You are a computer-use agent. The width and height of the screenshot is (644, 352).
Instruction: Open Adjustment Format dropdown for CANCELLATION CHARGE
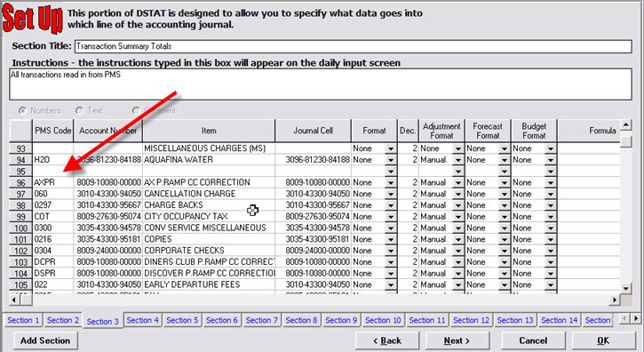click(x=458, y=194)
